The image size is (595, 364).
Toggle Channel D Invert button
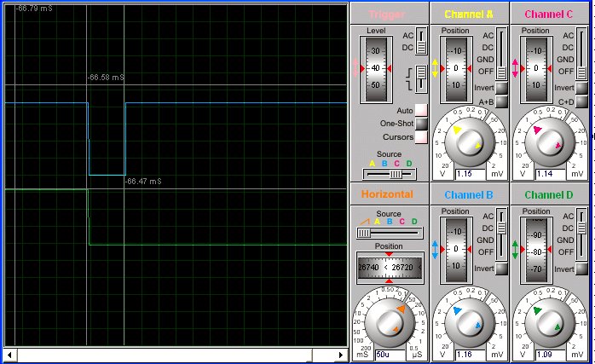(x=581, y=269)
